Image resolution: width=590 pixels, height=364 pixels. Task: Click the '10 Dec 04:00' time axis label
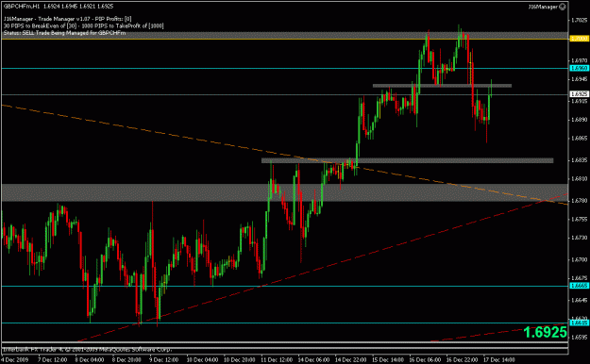(x=202, y=360)
